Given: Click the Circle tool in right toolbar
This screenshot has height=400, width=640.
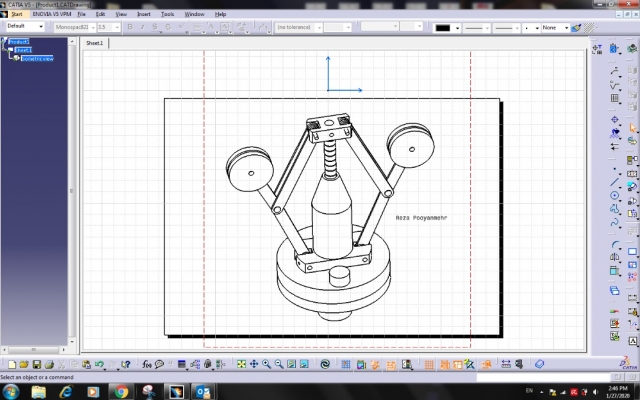Looking at the screenshot, I should click(x=614, y=196).
